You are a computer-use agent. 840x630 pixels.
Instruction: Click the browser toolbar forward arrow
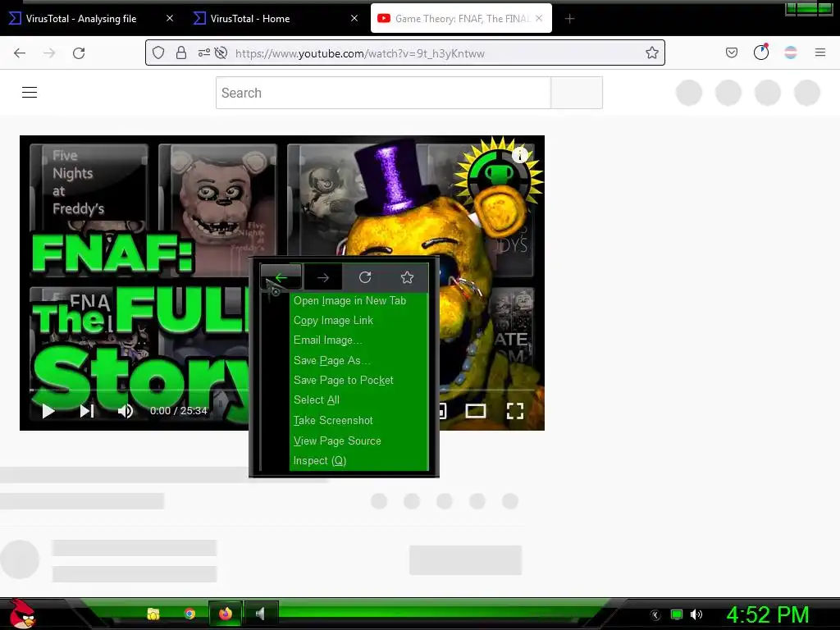[x=49, y=53]
